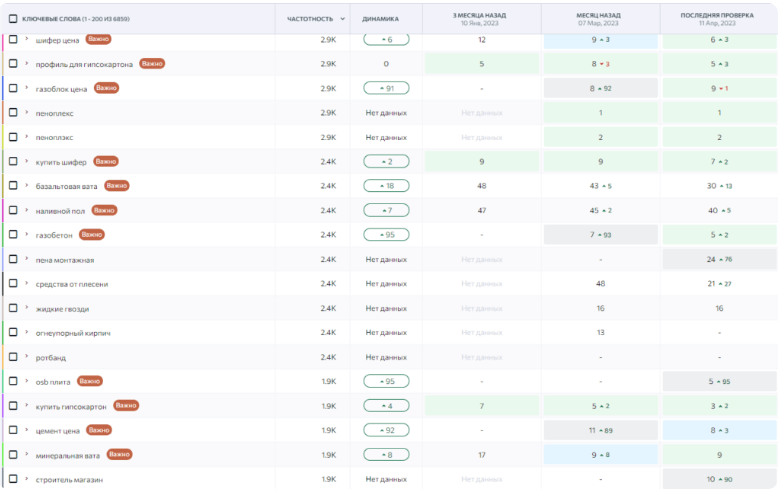Expand the 'огнеупорный кирпич' keyword row
This screenshot has height=501, width=783.
(27, 332)
